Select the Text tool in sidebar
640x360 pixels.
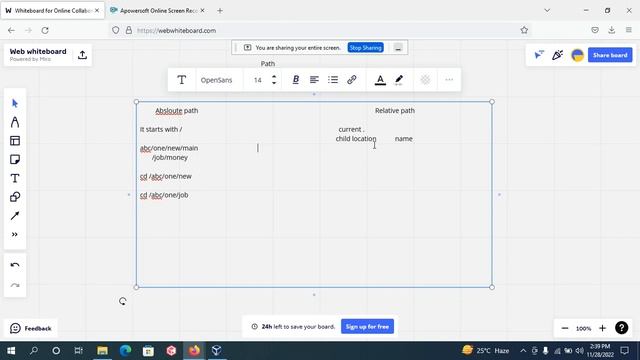click(15, 178)
